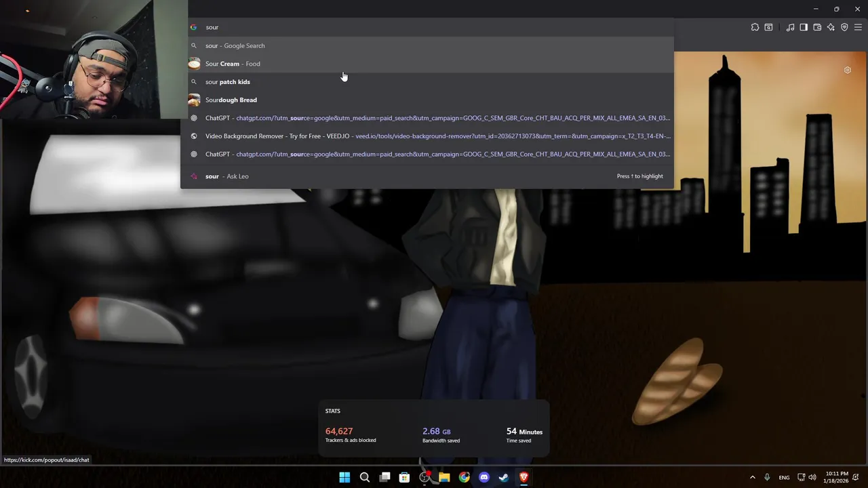This screenshot has width=868, height=488.
Task: Open first ChatGPT history suggestion
Action: [x=428, y=118]
